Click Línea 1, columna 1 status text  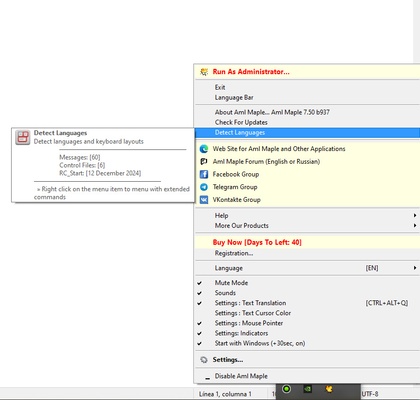225,394
